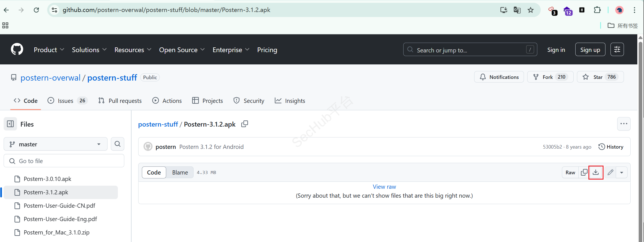The image size is (644, 242).
Task: Open postern-overwal owner link
Action: [x=51, y=78]
